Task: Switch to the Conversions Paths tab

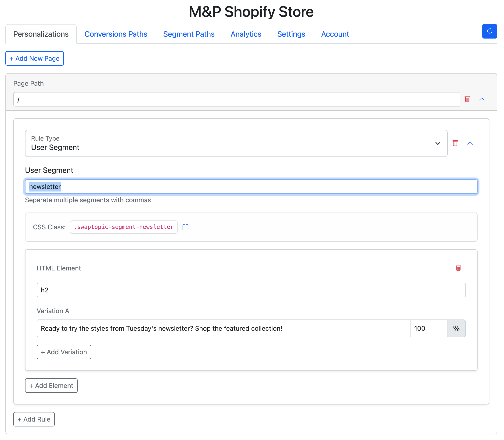Action: [116, 34]
